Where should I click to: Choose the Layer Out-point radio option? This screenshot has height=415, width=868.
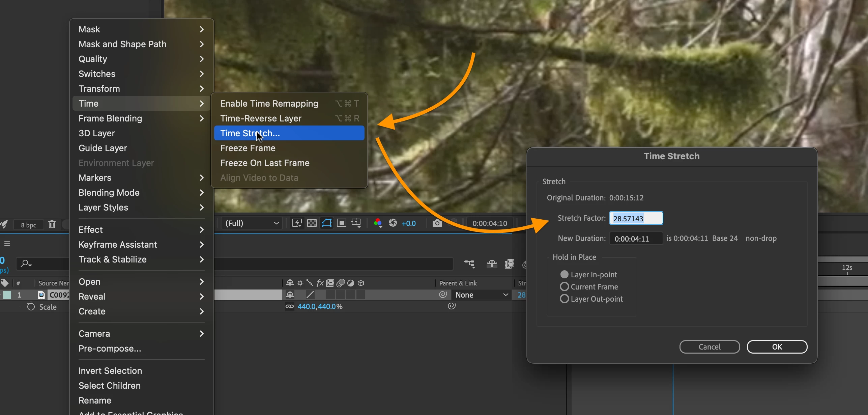564,299
